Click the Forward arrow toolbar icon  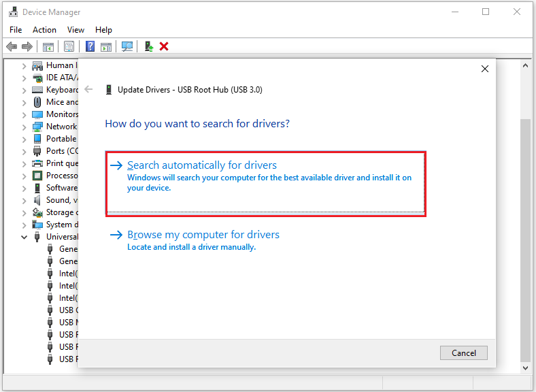[27, 46]
